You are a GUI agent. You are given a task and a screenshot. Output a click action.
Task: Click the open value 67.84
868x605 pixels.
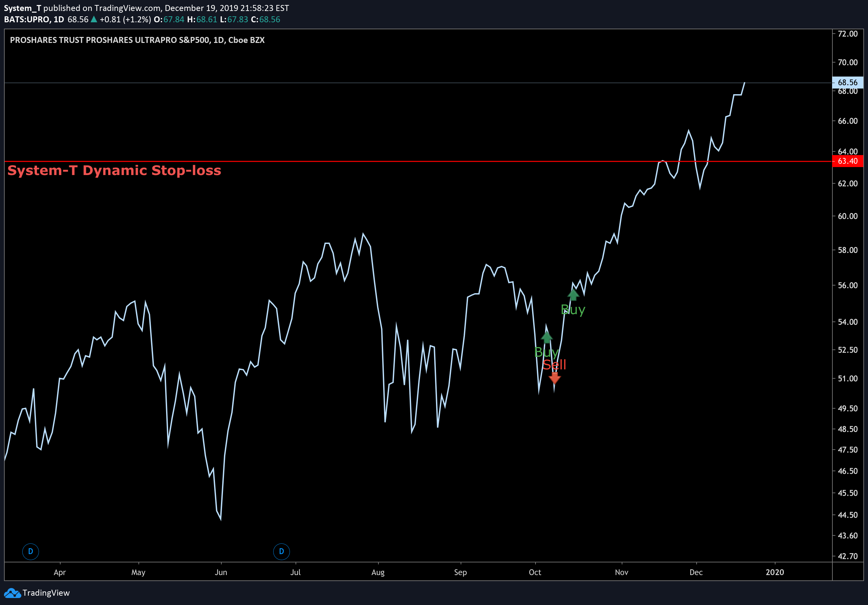(174, 20)
